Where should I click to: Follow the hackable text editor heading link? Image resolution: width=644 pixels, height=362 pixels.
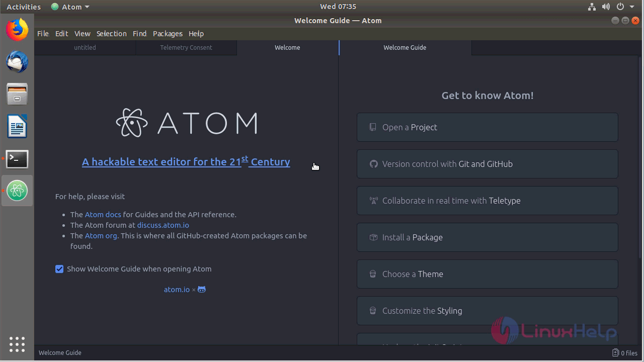186,162
